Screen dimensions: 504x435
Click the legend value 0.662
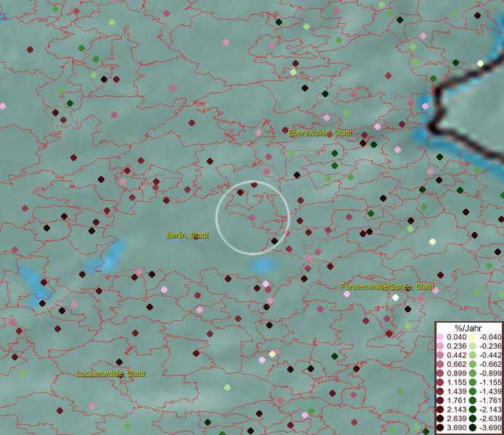tap(456, 365)
